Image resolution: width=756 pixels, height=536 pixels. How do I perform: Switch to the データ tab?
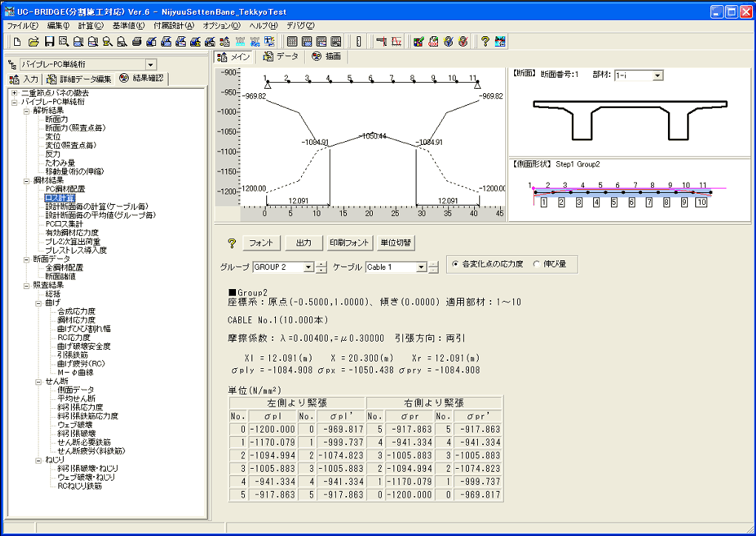(x=281, y=56)
